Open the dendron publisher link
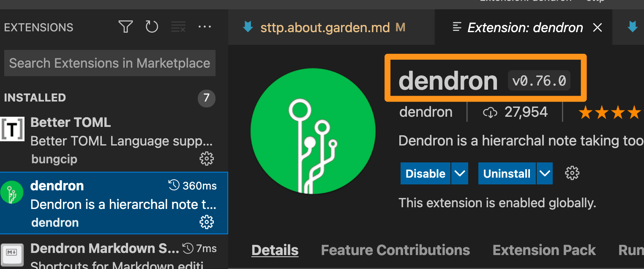This screenshot has height=269, width=644. (426, 112)
